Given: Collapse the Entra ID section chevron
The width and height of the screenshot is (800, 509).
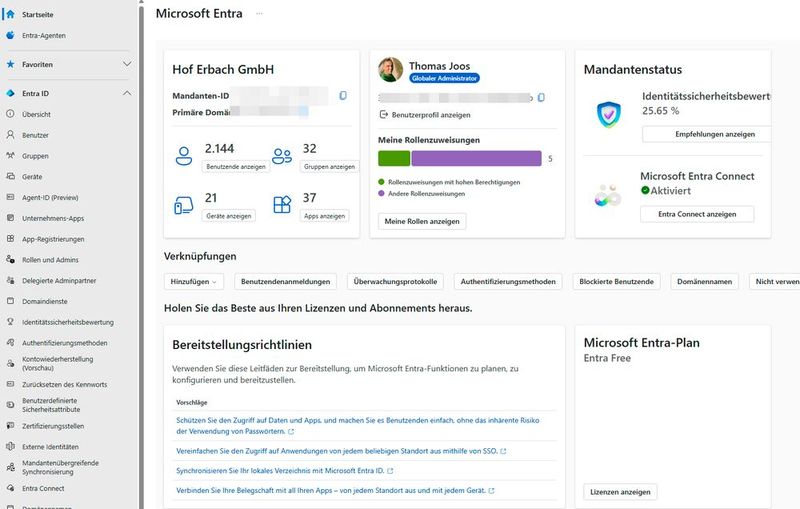Looking at the screenshot, I should (x=127, y=93).
